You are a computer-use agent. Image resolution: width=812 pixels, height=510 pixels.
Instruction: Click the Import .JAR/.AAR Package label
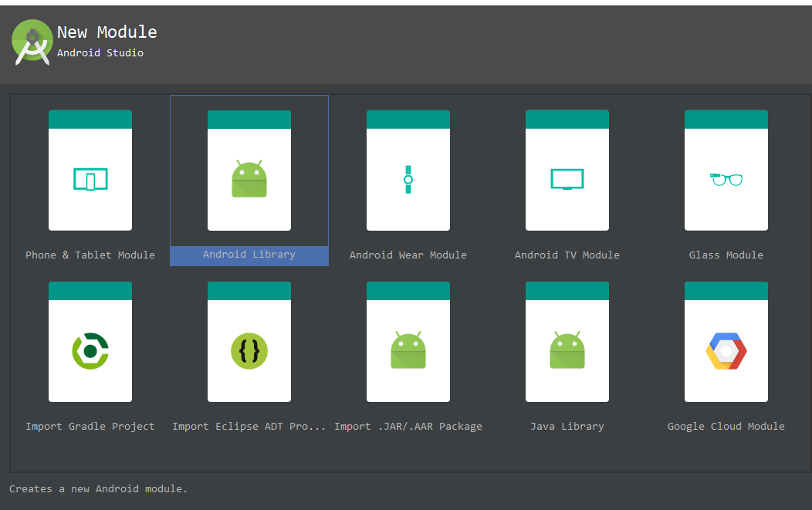[x=408, y=426]
